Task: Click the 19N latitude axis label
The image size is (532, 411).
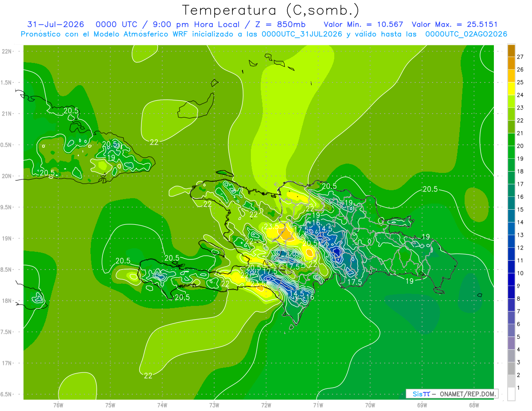Action: pyautogui.click(x=7, y=239)
